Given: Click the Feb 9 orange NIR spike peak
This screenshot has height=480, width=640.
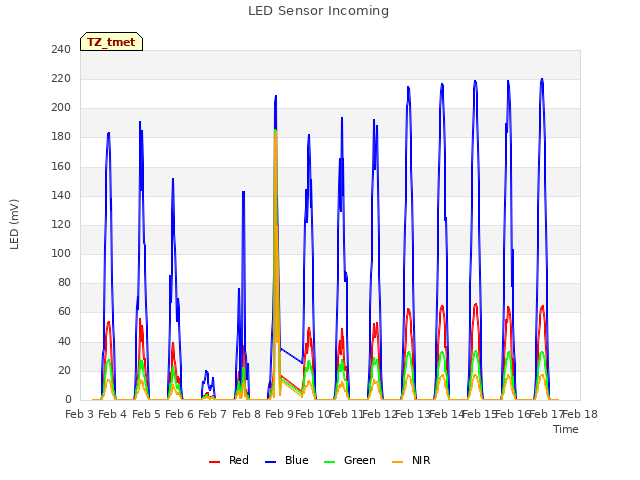Looking at the screenshot, I should (x=276, y=131).
